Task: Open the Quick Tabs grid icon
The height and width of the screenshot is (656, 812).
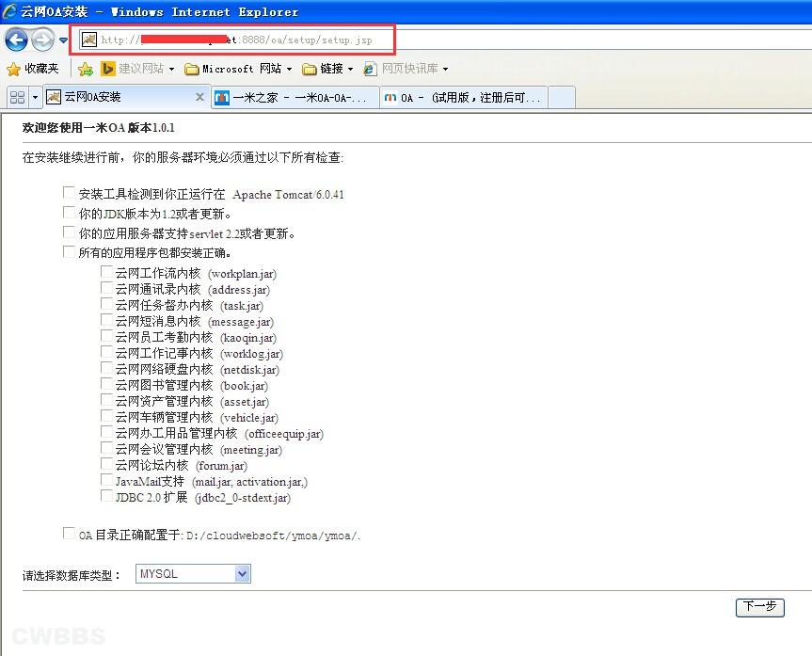Action: tap(17, 98)
